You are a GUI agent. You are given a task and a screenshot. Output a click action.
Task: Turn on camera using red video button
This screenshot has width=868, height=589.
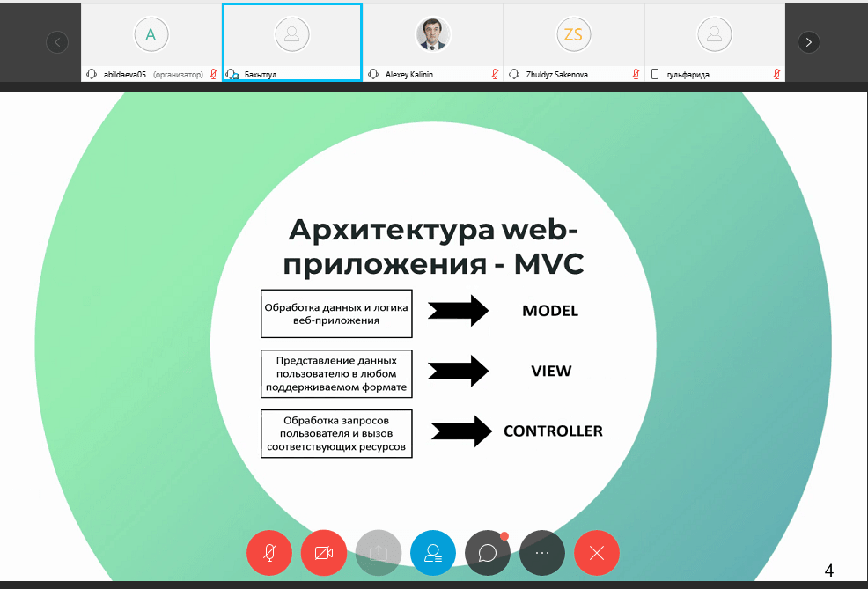pos(324,553)
